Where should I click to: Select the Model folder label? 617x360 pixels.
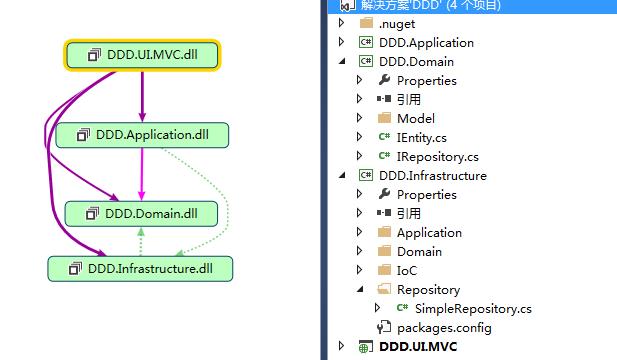point(416,118)
